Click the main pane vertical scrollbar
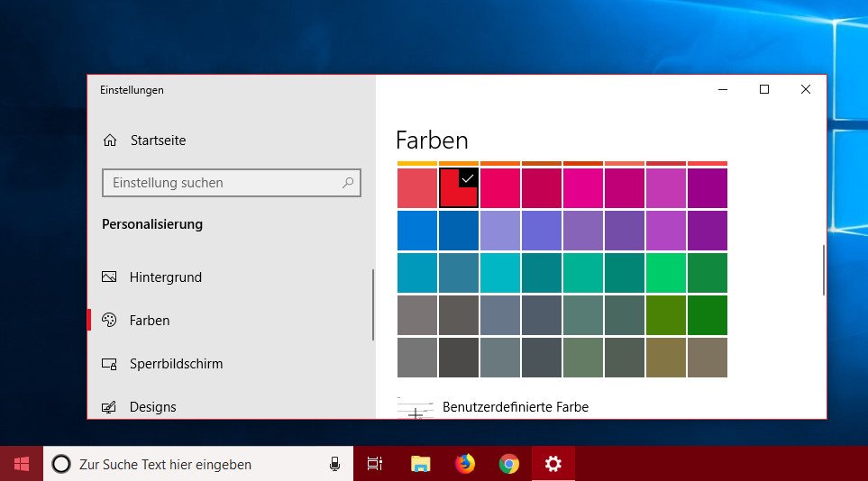Image resolution: width=868 pixels, height=481 pixels. coord(823,270)
